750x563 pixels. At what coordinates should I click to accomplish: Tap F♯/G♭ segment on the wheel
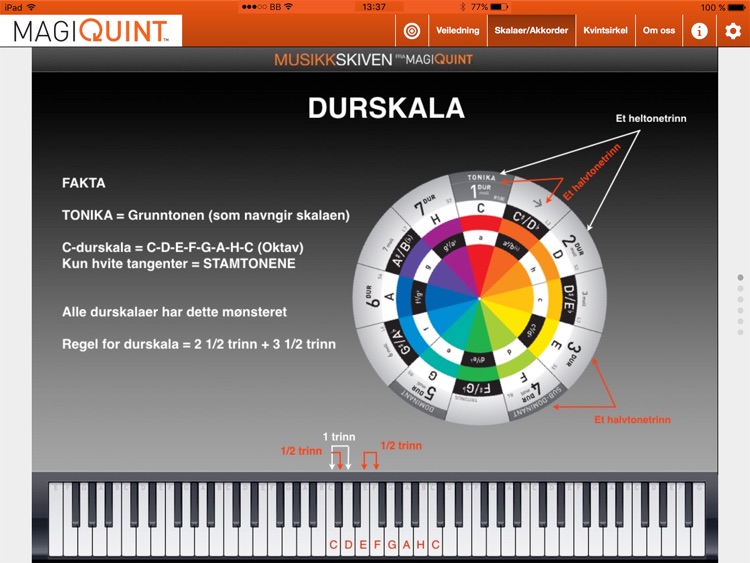[477, 388]
